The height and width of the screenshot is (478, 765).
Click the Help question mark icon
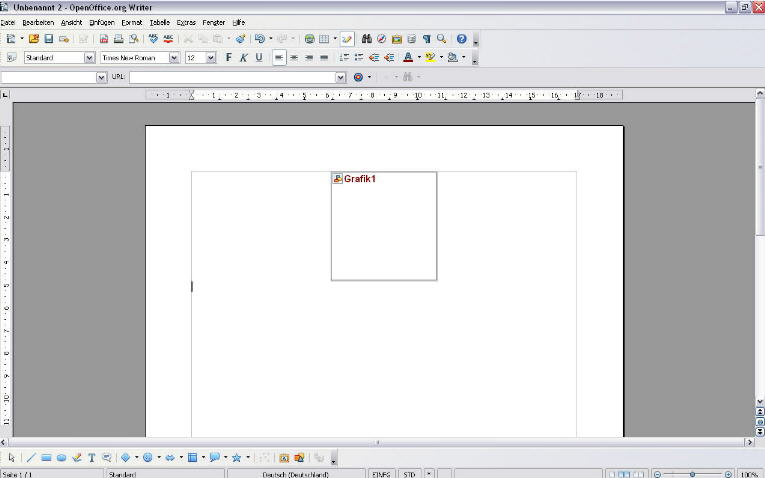(461, 39)
